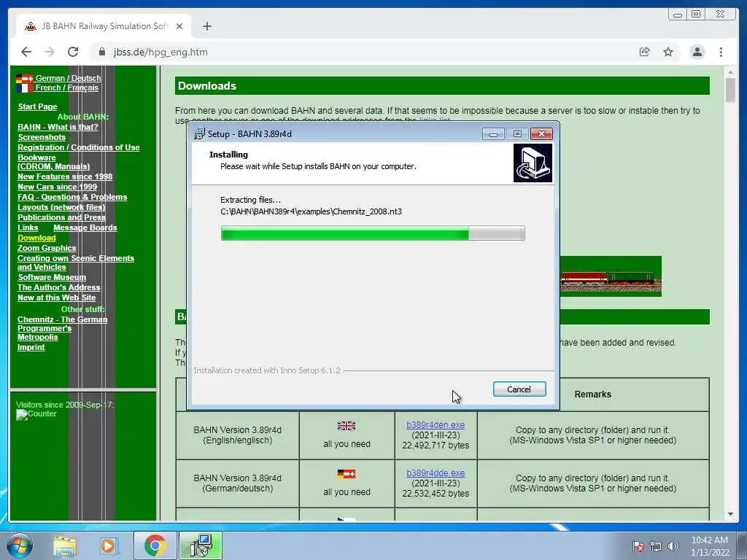Click the BAHN Version 3.89r4d (English/englisch) cell
This screenshot has height=560, width=747.
(x=237, y=435)
